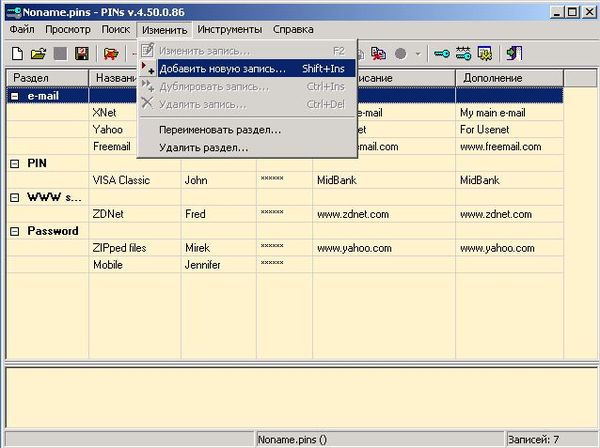Screen dimensions: 600x448
Task: Create a new file with the blank page icon
Action: click(x=17, y=54)
